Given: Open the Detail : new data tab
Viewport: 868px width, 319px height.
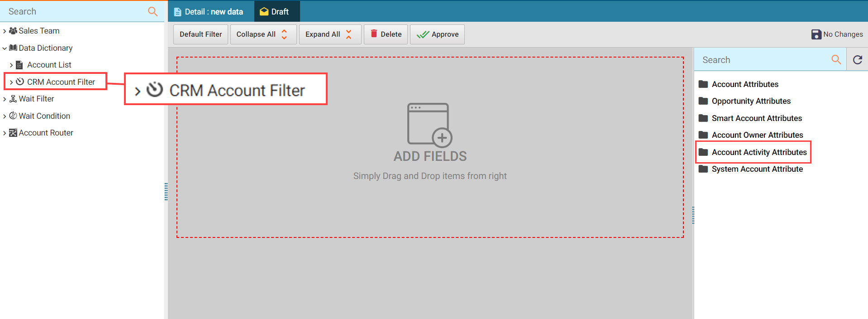Looking at the screenshot, I should tap(211, 11).
